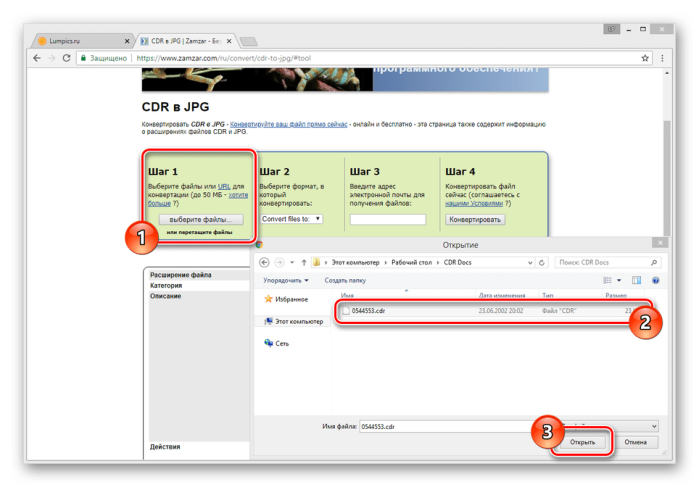Expand the path bar history dropdown
699x487 pixels.
click(530, 263)
